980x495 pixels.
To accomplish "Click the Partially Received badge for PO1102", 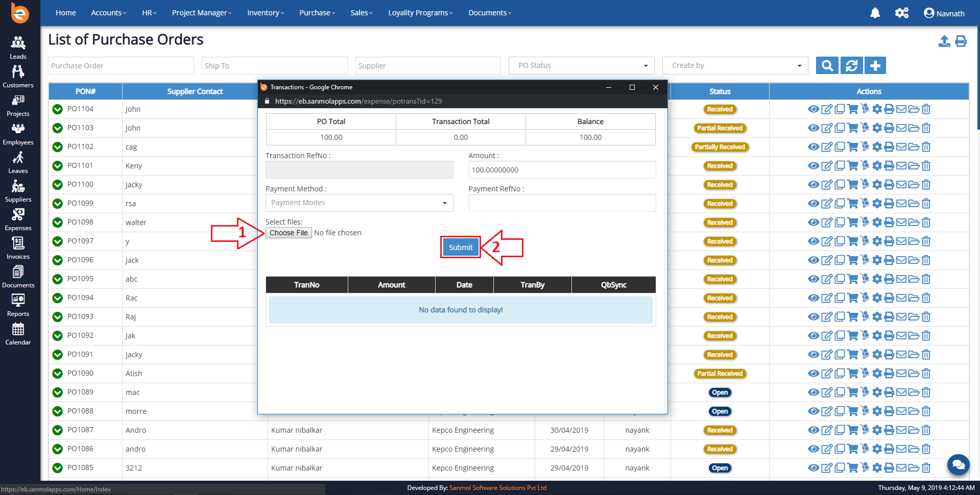I will (x=720, y=147).
